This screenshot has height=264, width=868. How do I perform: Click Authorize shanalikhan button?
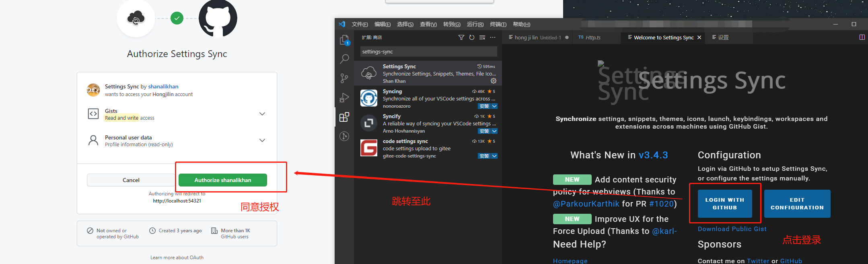(223, 180)
